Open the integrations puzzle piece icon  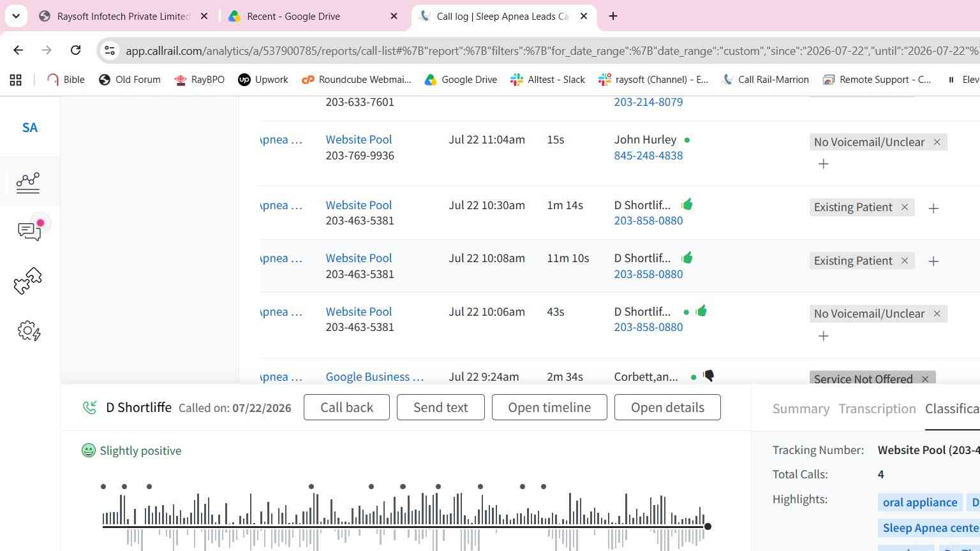(x=28, y=281)
